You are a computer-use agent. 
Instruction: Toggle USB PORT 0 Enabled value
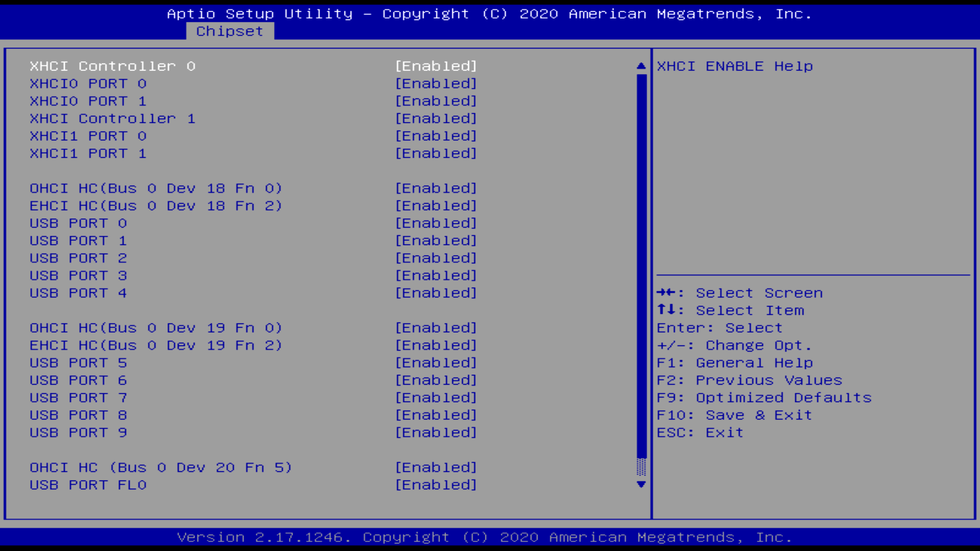pos(436,223)
